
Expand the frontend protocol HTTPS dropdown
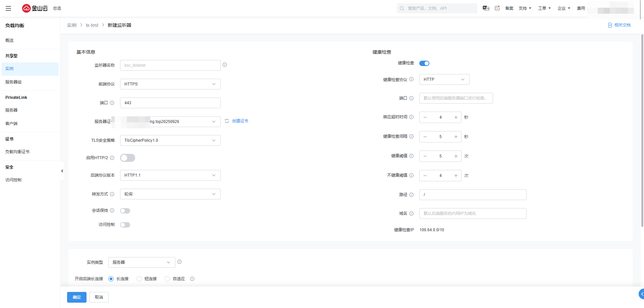[170, 84]
